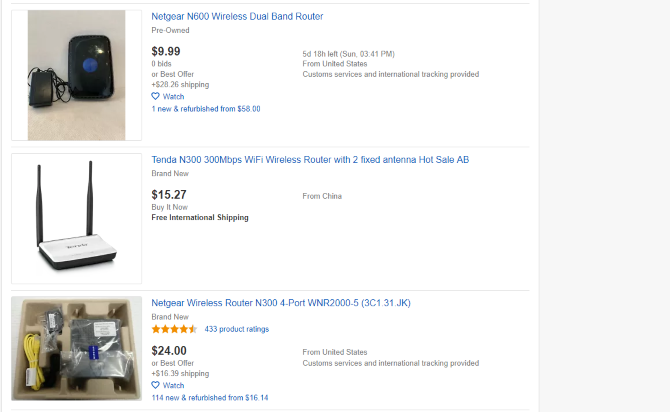Click the star rating on the Netgear N300 listing
The height and width of the screenshot is (412, 670).
(x=174, y=329)
